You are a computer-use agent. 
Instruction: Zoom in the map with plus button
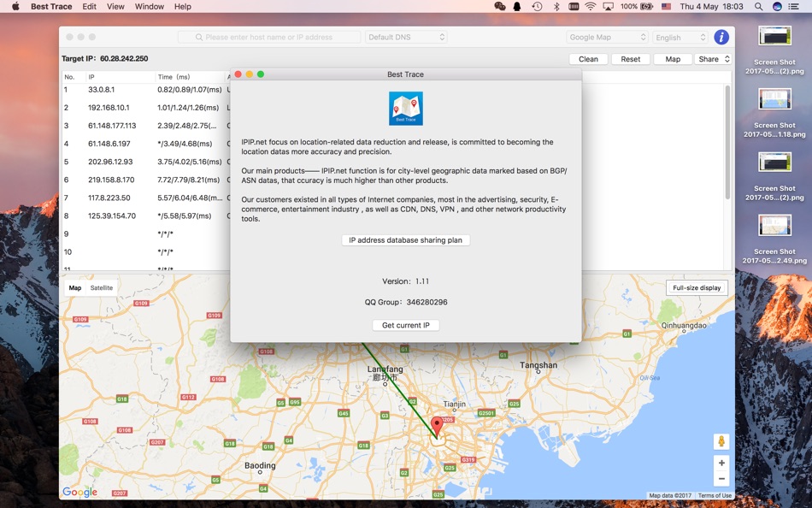[x=721, y=463]
